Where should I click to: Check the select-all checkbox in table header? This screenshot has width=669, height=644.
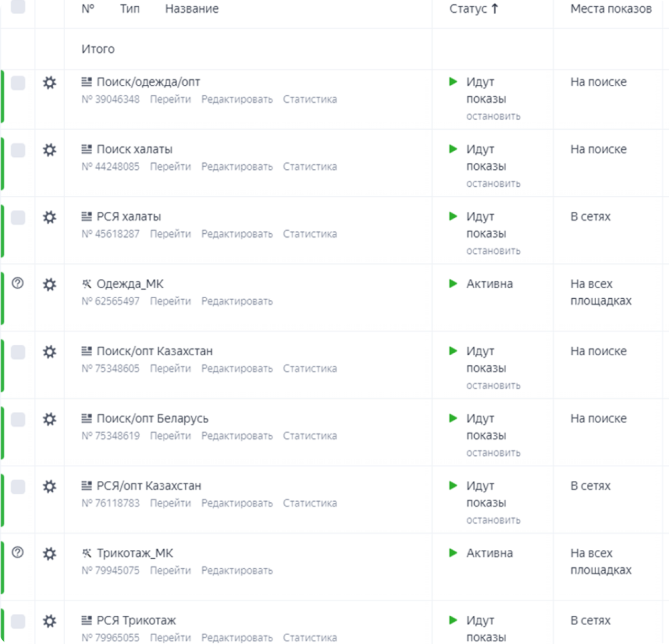point(18,7)
